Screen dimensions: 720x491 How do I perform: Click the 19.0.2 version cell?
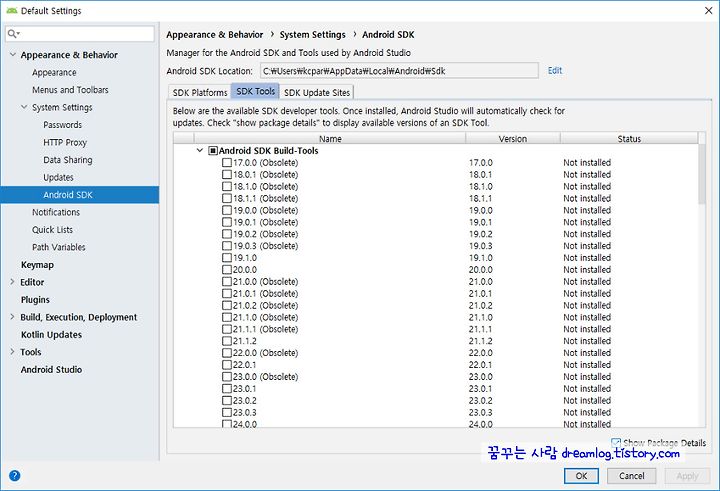tap(480, 234)
